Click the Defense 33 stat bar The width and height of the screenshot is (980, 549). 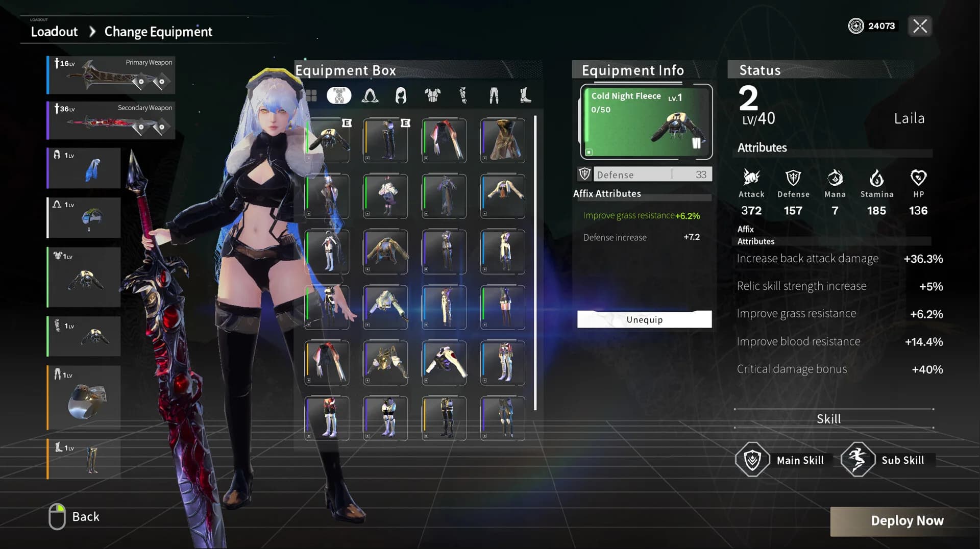coord(653,174)
